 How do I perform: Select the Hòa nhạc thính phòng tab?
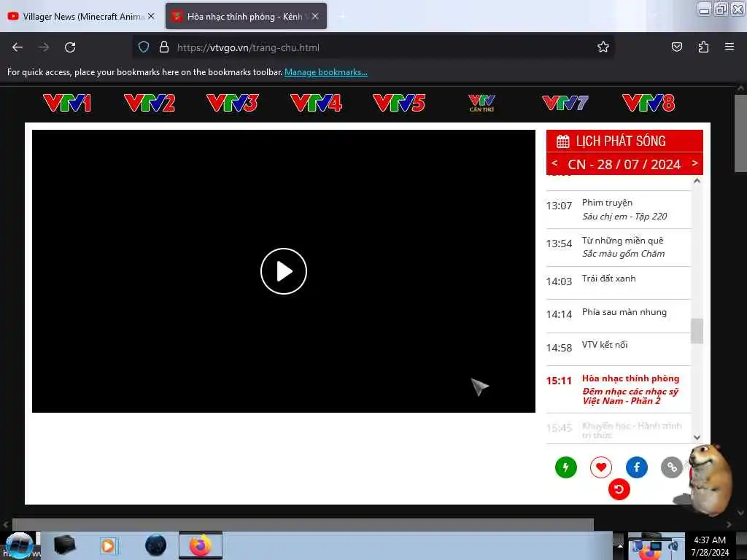pyautogui.click(x=246, y=16)
